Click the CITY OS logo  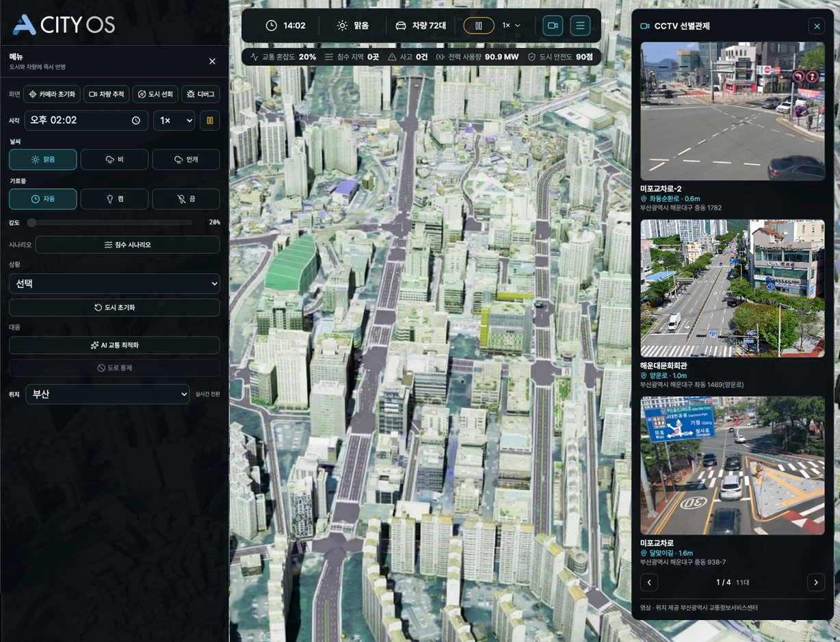coord(64,25)
